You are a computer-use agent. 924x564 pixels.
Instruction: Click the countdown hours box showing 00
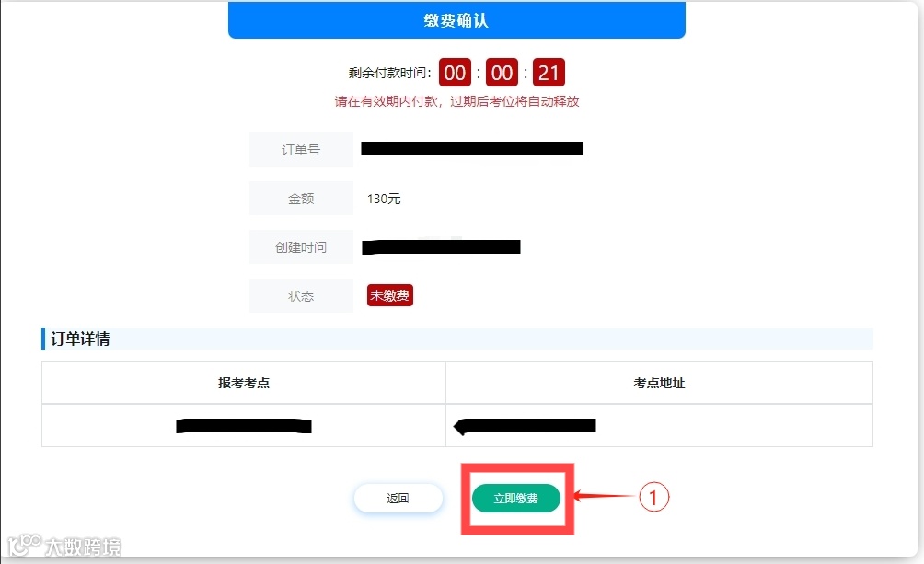[455, 73]
